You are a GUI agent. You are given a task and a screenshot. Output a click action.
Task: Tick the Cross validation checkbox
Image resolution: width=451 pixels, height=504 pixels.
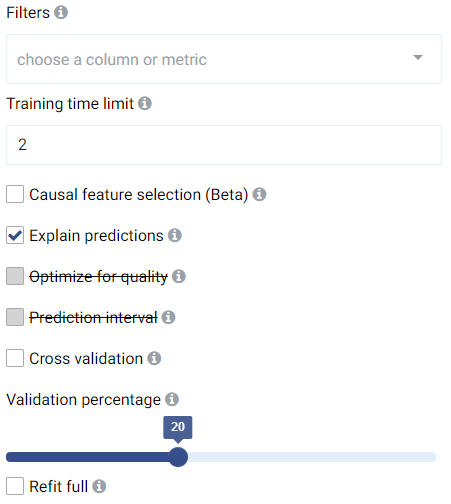click(15, 358)
